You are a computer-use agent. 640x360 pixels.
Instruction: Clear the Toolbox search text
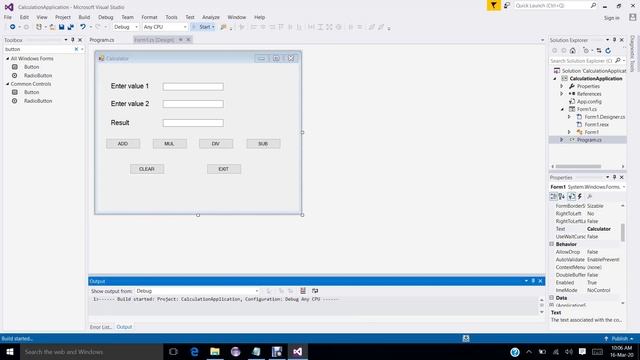[76, 49]
